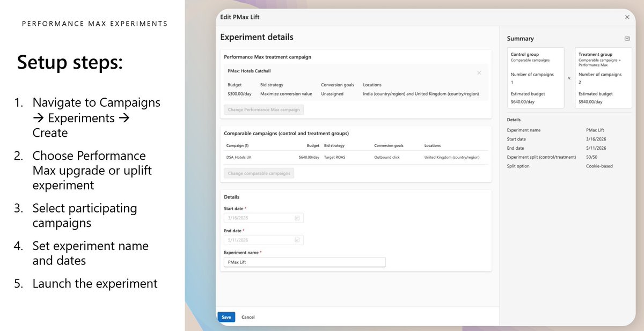644x331 pixels.
Task: Click Change comparable campaigns button
Action: [259, 173]
